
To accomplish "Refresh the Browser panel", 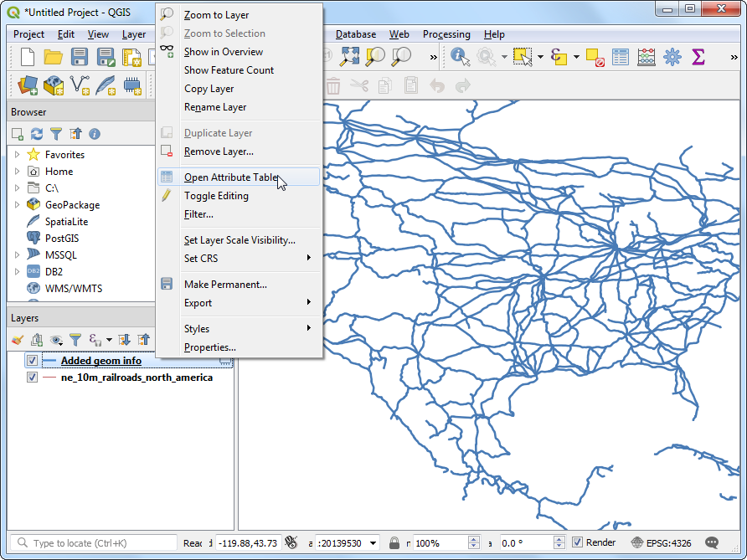I will (x=37, y=134).
